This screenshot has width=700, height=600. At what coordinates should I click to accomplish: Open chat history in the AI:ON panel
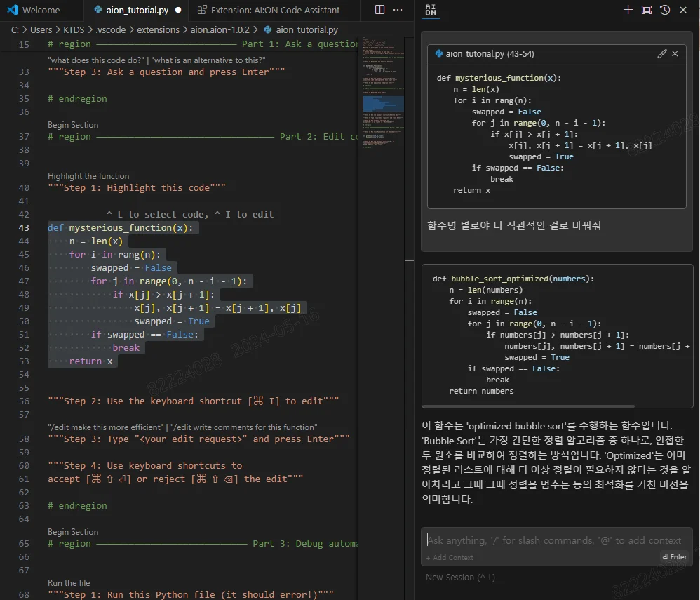click(x=664, y=10)
